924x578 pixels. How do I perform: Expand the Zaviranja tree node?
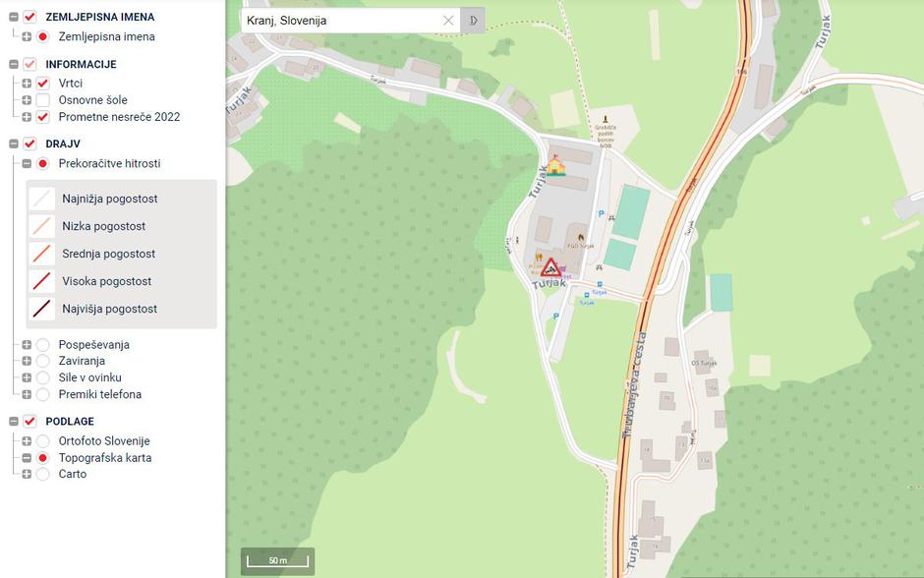click(27, 361)
